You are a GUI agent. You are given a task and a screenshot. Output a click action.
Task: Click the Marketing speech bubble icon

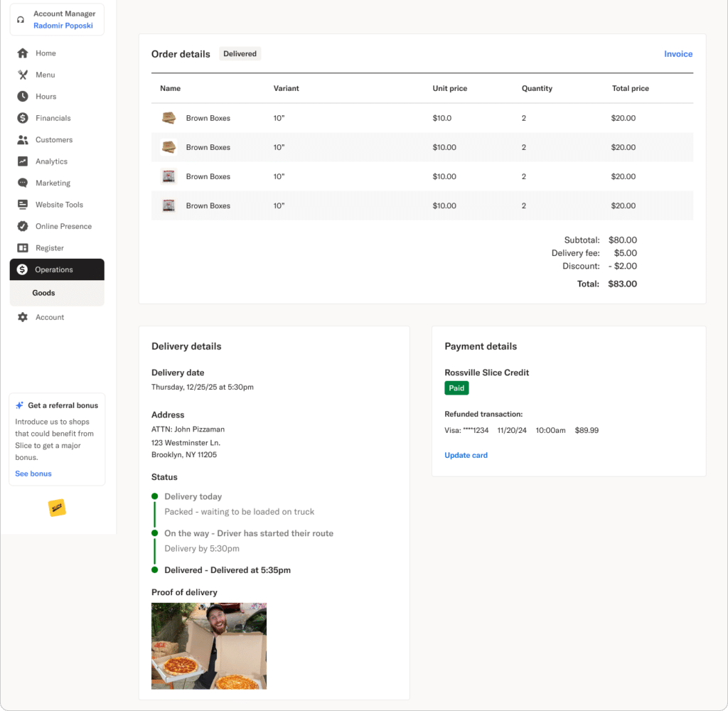tap(22, 183)
